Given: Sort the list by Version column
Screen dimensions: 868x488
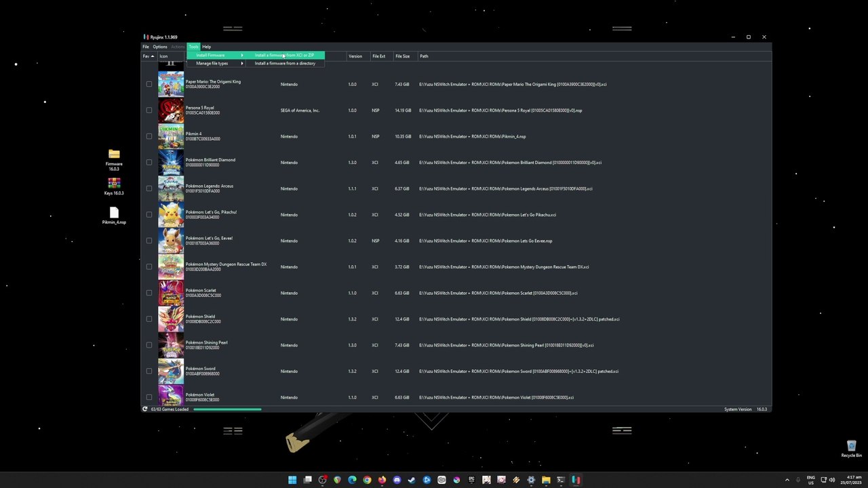Looking at the screenshot, I should pyautogui.click(x=357, y=56).
